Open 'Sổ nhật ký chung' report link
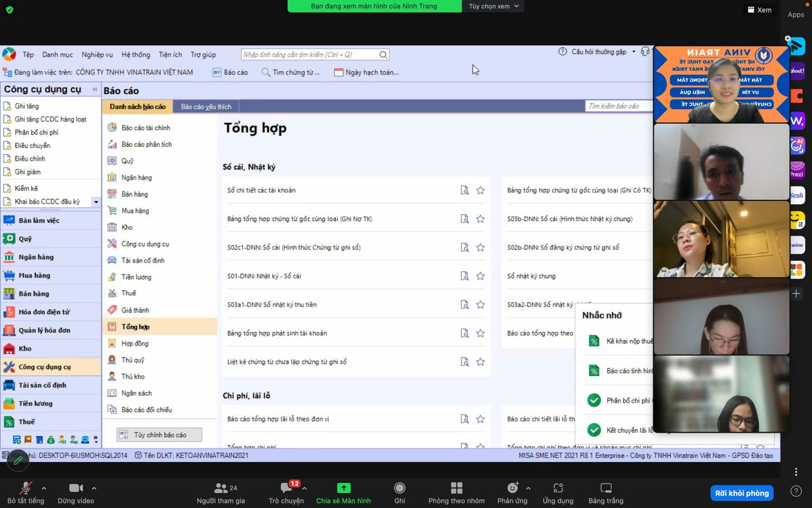The height and width of the screenshot is (508, 812). (531, 276)
